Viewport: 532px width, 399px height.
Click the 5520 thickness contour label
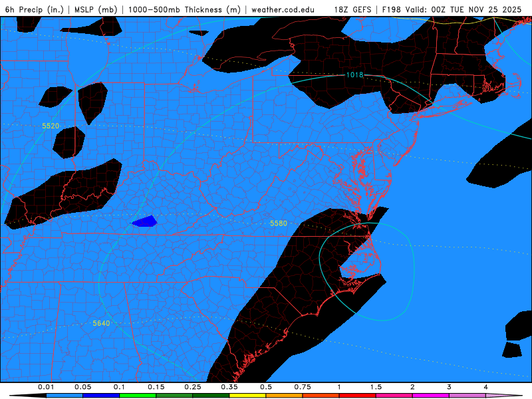pyautogui.click(x=51, y=126)
